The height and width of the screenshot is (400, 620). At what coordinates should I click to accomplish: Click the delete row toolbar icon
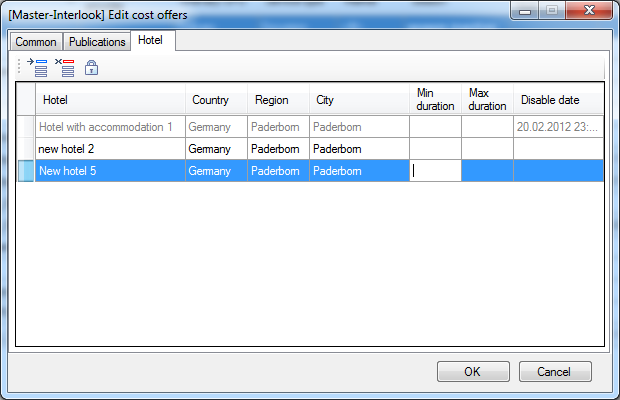(65, 68)
